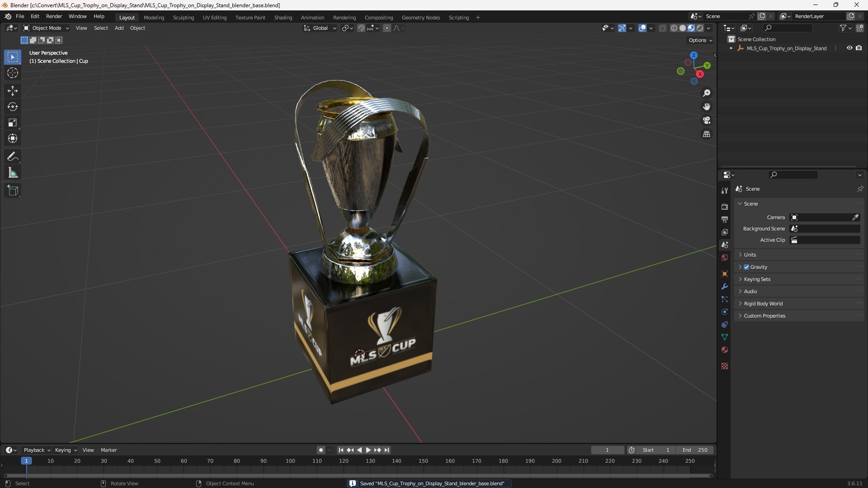Switch to Rendered viewport shading
This screenshot has width=868, height=488.
(x=700, y=28)
